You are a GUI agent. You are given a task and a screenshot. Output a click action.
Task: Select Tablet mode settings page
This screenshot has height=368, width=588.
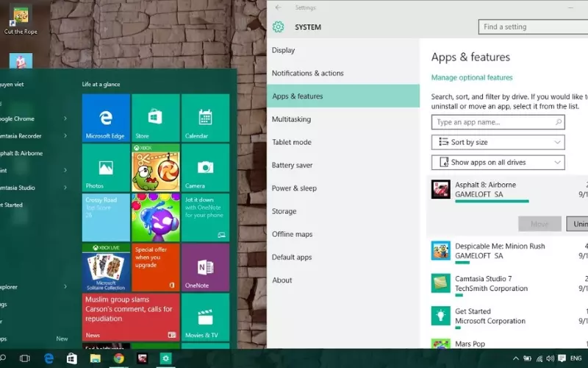pos(343,142)
